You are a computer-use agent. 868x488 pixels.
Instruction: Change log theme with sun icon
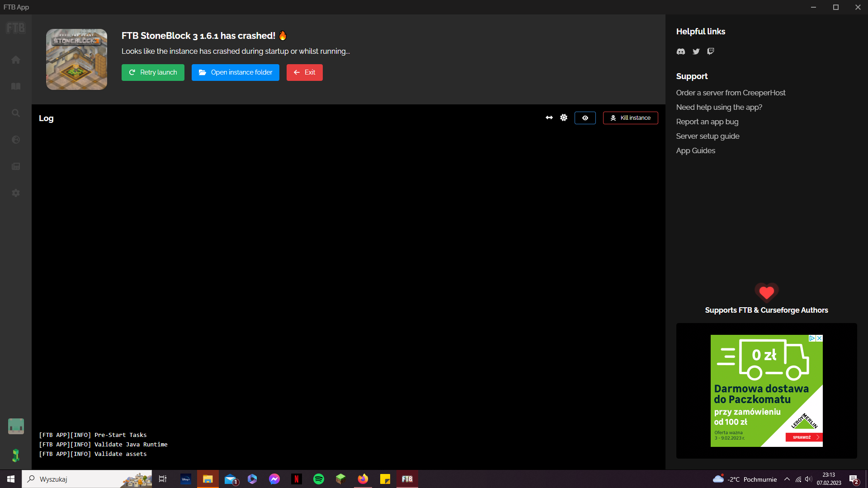564,117
